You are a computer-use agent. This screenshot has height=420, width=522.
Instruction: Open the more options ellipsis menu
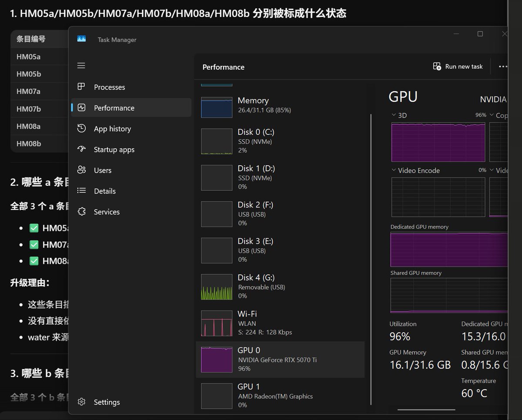503,67
